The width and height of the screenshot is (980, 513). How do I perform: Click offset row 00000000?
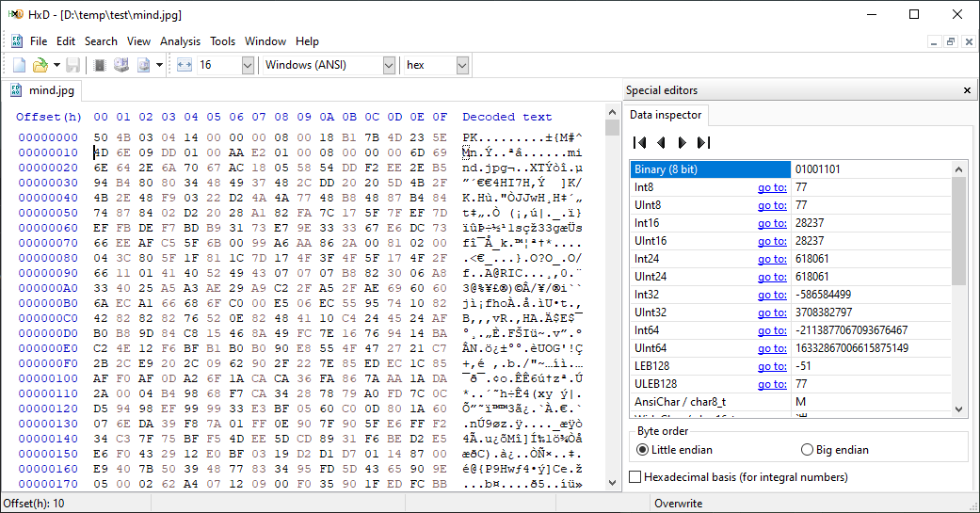[48, 137]
